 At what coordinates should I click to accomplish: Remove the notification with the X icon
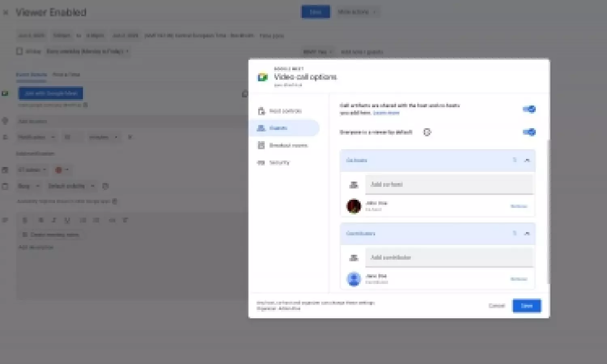pos(130,137)
